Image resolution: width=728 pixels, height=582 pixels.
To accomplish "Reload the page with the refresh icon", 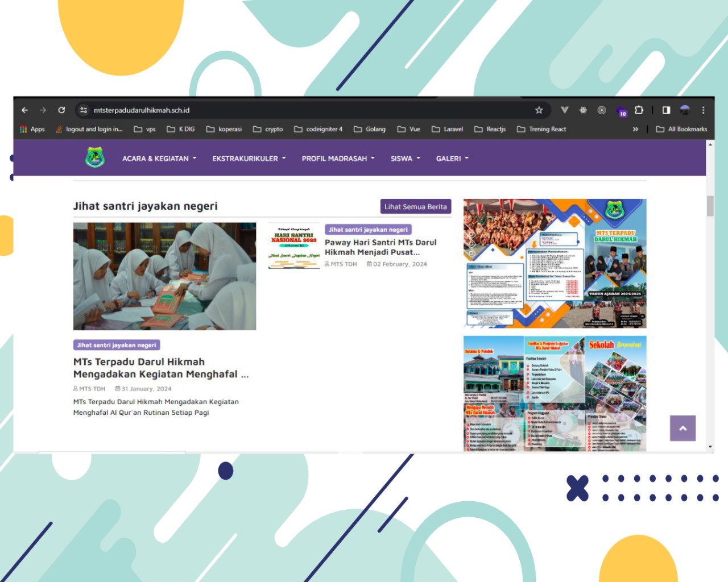I will click(61, 110).
